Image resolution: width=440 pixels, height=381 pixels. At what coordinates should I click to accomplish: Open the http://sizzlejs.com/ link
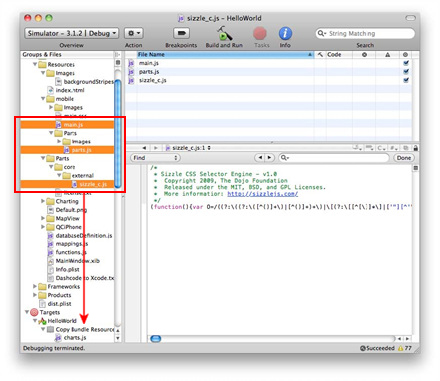pyautogui.click(x=263, y=194)
